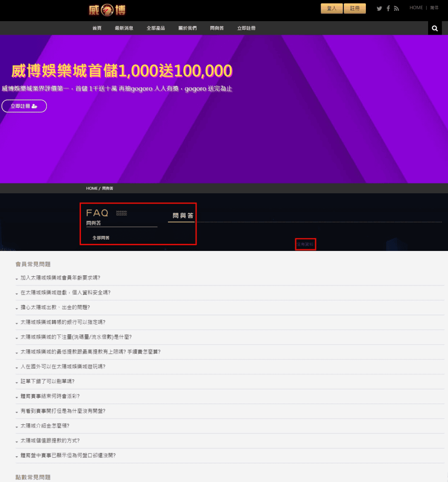Click the 點數常見問題 heading
448x482 pixels.
(33, 477)
